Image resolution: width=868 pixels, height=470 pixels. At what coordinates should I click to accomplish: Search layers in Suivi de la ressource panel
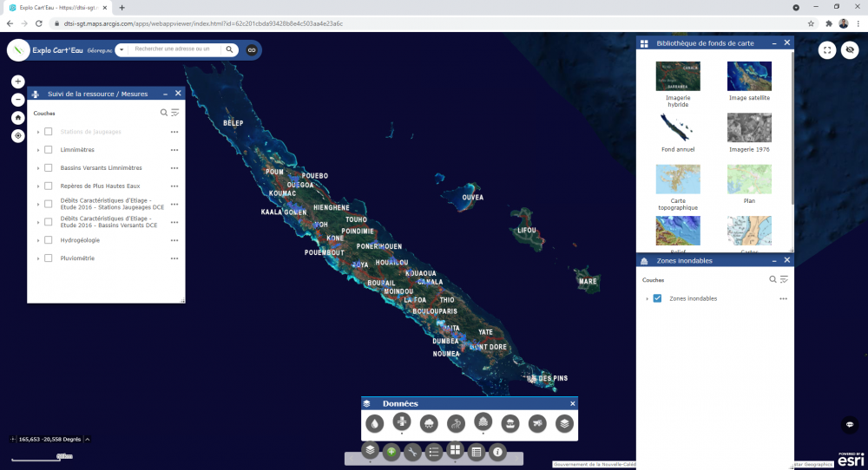tap(164, 113)
